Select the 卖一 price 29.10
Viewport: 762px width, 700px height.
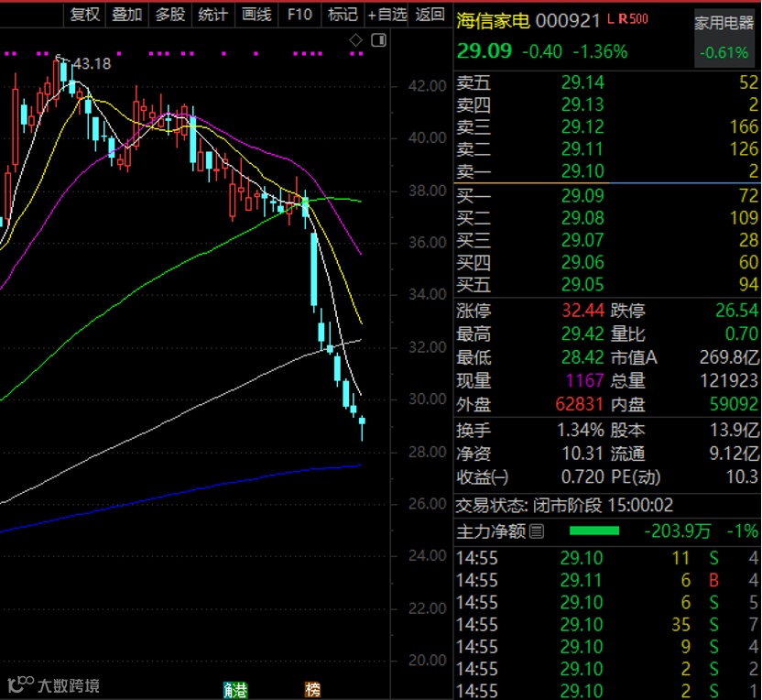pyautogui.click(x=582, y=171)
